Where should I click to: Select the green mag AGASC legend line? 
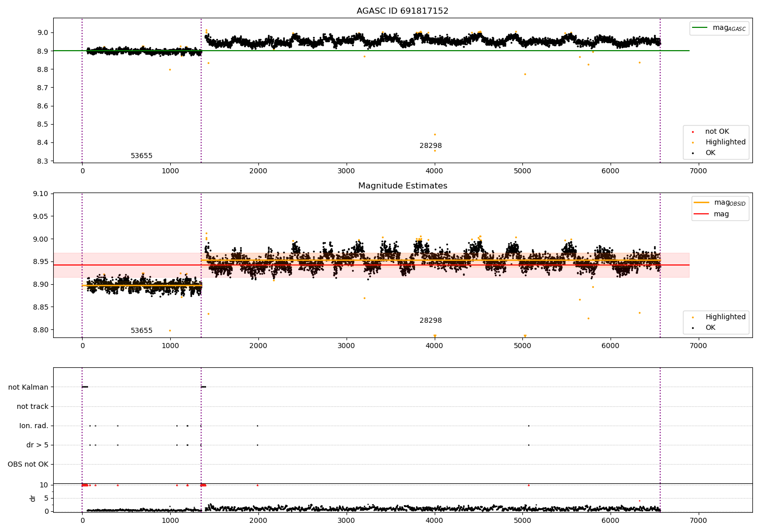coord(700,28)
